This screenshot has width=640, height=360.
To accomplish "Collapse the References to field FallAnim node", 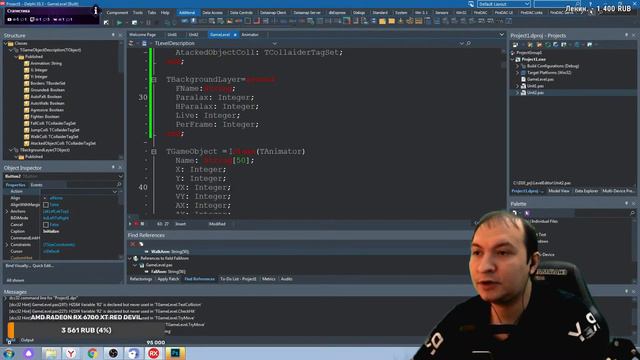I will [x=130, y=258].
